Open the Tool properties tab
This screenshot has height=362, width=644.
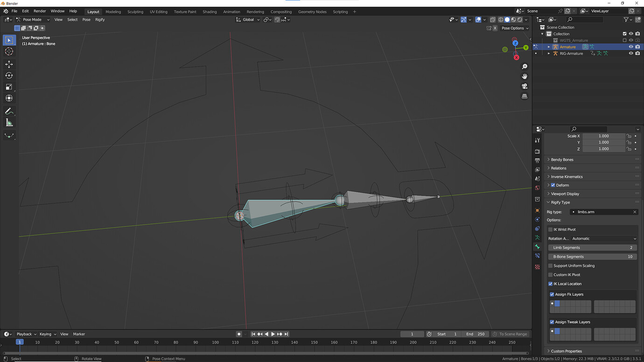[538, 140]
